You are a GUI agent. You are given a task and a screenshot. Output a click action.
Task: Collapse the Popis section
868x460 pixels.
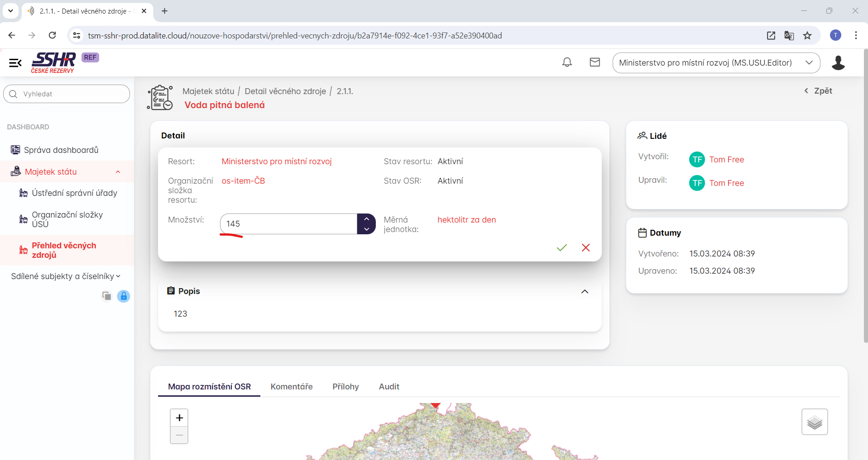point(585,292)
